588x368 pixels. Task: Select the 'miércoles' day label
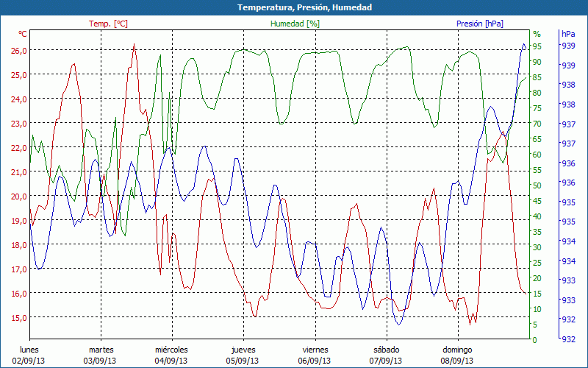tap(171, 350)
